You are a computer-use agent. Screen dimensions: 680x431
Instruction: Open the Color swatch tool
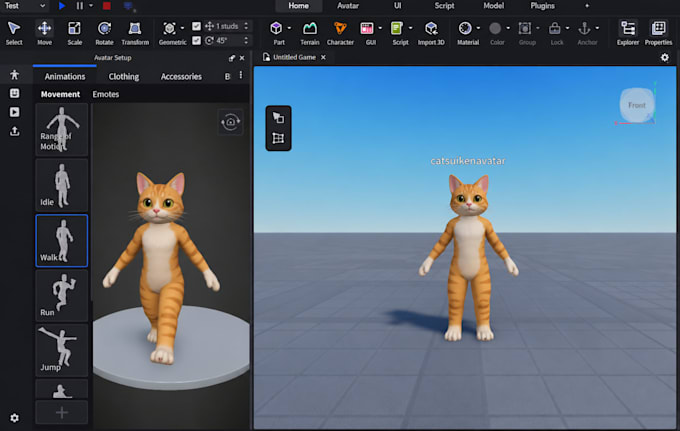(x=495, y=29)
